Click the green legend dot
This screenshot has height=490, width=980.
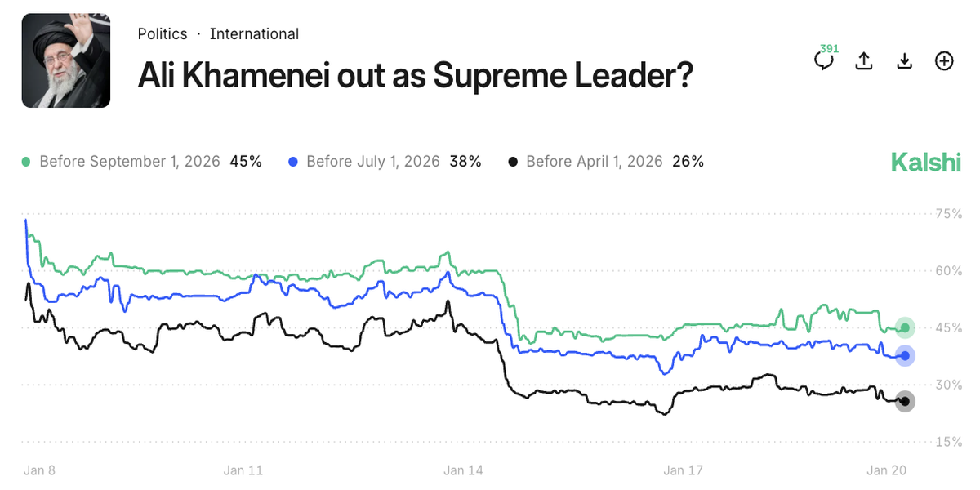click(26, 162)
